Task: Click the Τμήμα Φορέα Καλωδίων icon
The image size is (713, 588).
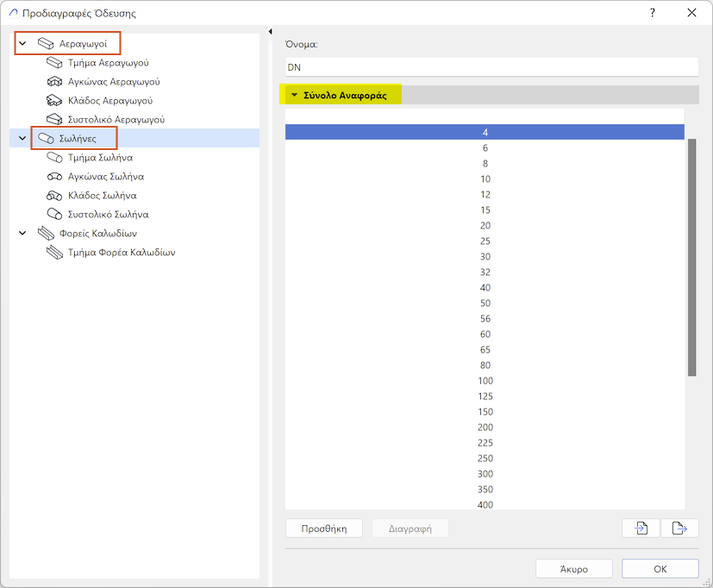Action: pyautogui.click(x=54, y=253)
